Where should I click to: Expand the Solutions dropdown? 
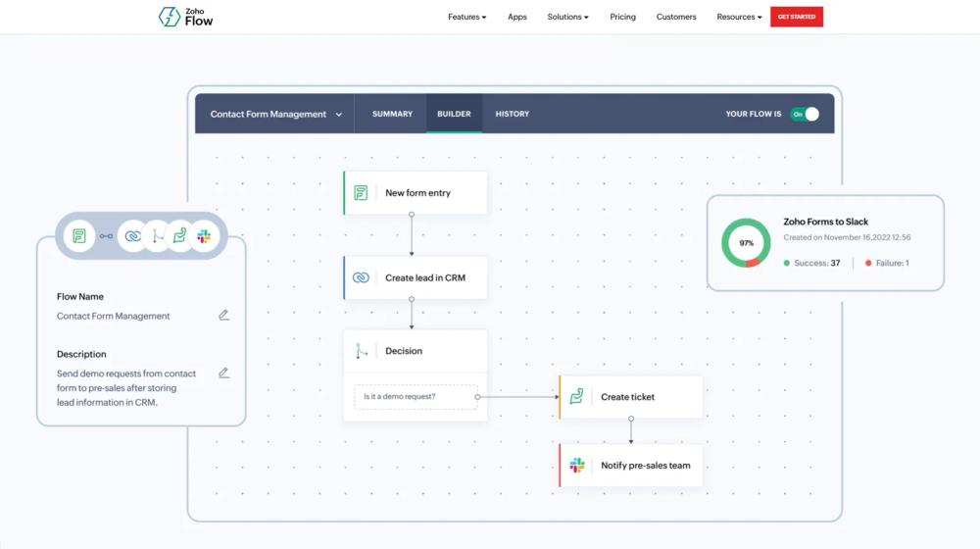[x=567, y=17]
